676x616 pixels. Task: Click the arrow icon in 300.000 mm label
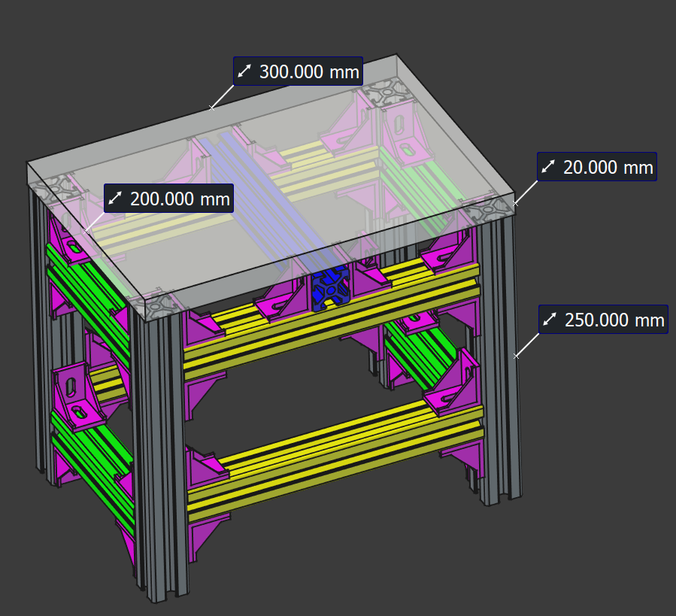[x=244, y=71]
